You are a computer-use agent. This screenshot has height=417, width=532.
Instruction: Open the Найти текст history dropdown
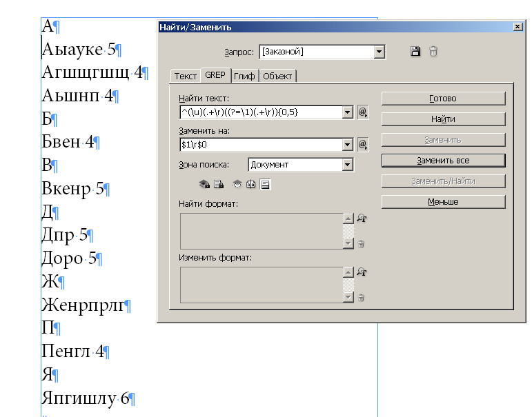point(347,112)
